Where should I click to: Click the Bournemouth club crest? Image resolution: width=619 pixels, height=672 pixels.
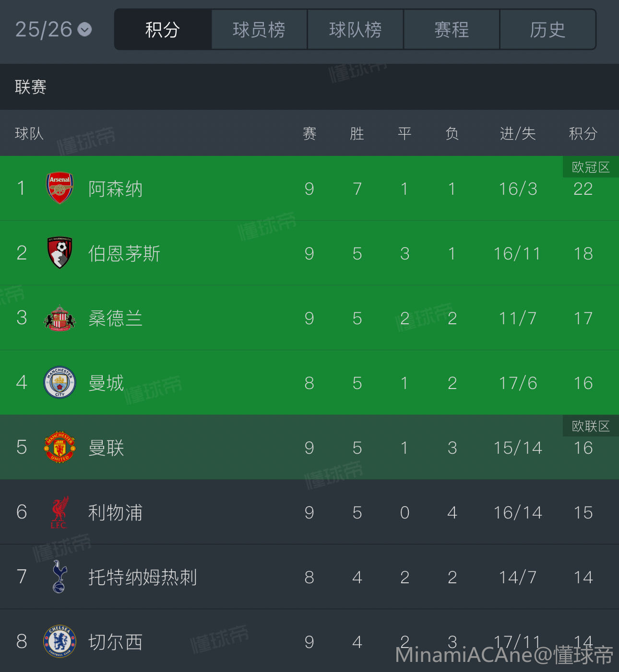click(x=60, y=253)
